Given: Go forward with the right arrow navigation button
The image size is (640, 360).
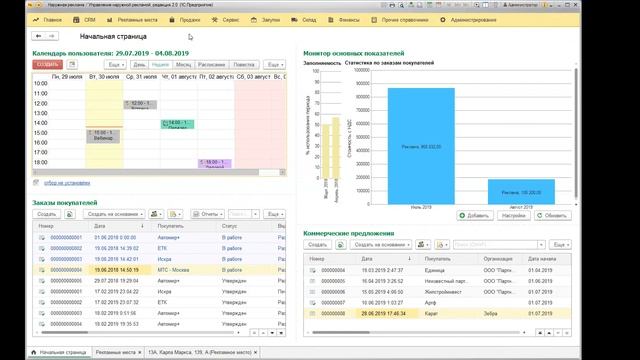Looking at the screenshot, I should click(x=52, y=36).
